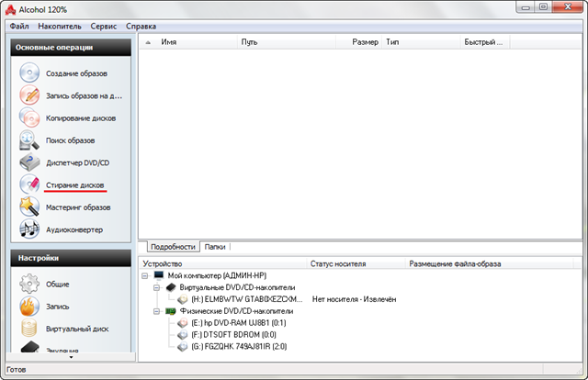Open the Накопитель menu
This screenshot has height=380, width=588.
[x=60, y=27]
